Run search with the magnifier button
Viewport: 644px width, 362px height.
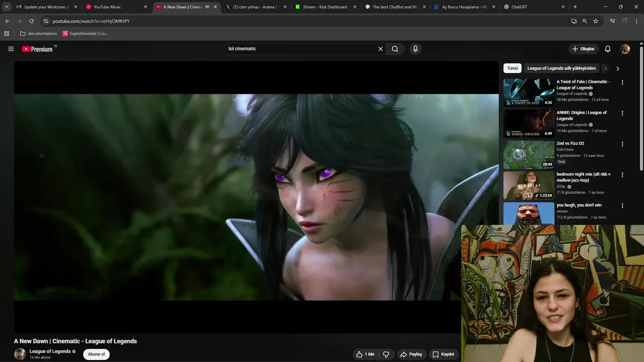[x=395, y=49]
